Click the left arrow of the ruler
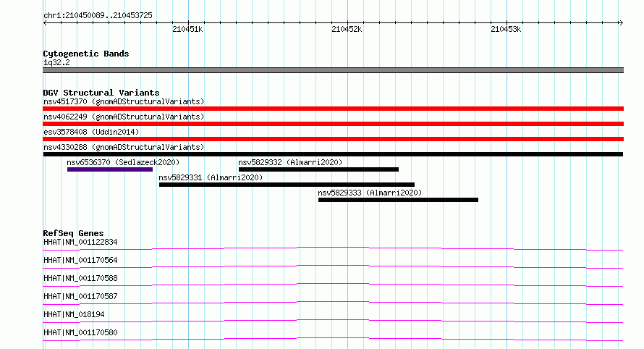Viewport: 644px width, 349px height. [x=45, y=23]
